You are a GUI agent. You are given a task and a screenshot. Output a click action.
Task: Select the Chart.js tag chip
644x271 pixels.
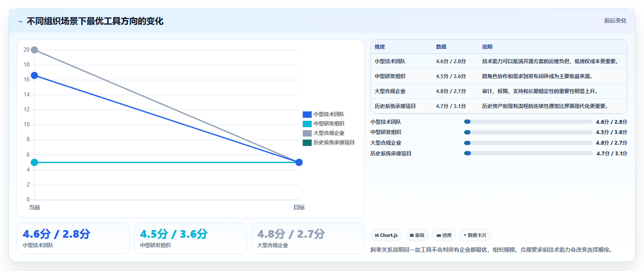pyautogui.click(x=386, y=235)
